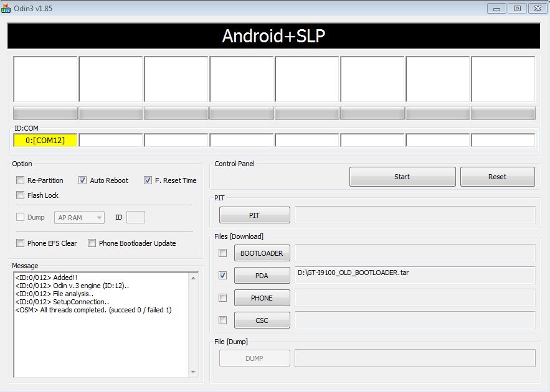Screen dimensions: 550x392
Task: Uncheck the F. Reset Time option
Action: click(x=148, y=180)
